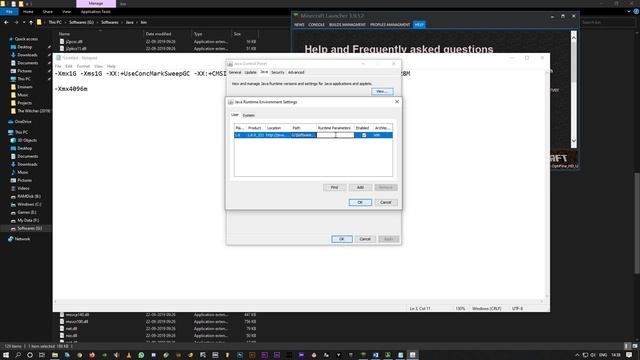Close Java Runtime Environment Settings dialog
This screenshot has height=360, width=640.
point(397,102)
